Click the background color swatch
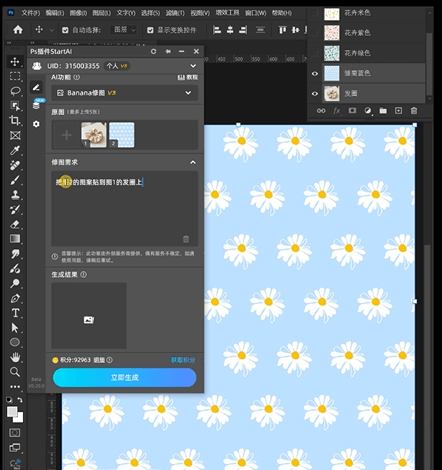442x470 pixels. [x=19, y=418]
